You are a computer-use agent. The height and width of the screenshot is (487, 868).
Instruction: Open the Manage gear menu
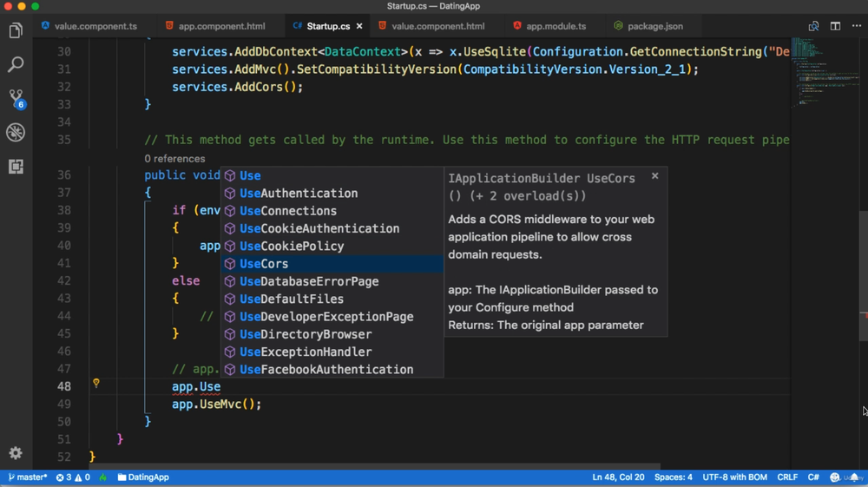click(x=16, y=453)
